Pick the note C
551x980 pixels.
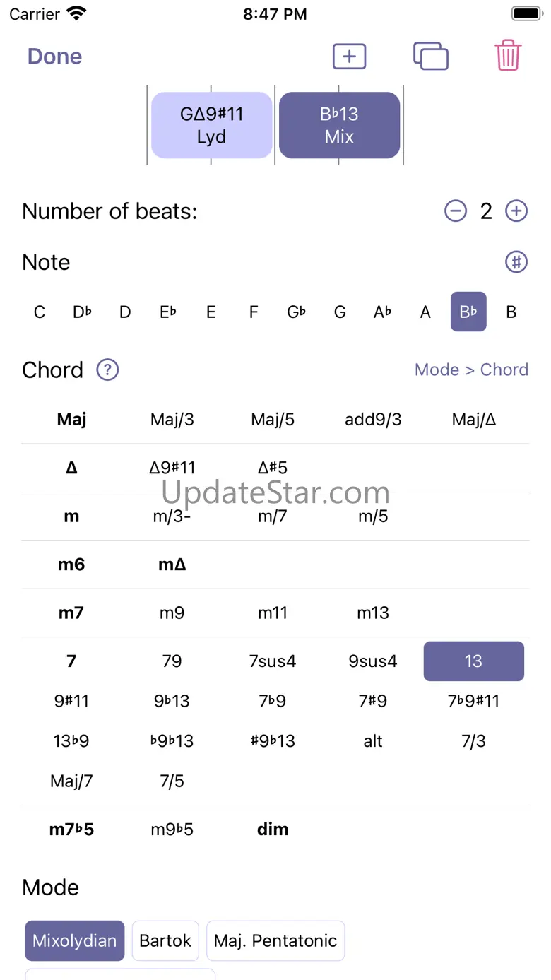[40, 312]
